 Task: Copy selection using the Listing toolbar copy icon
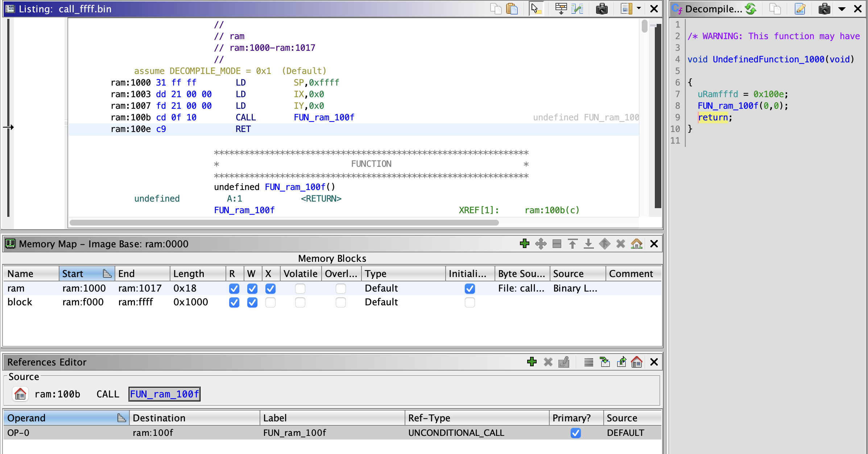[x=496, y=9]
